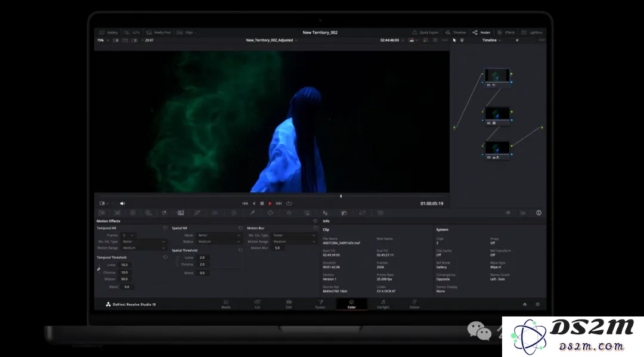Open the LUTs panel
The height and width of the screenshot is (357, 644).
pyautogui.click(x=132, y=32)
